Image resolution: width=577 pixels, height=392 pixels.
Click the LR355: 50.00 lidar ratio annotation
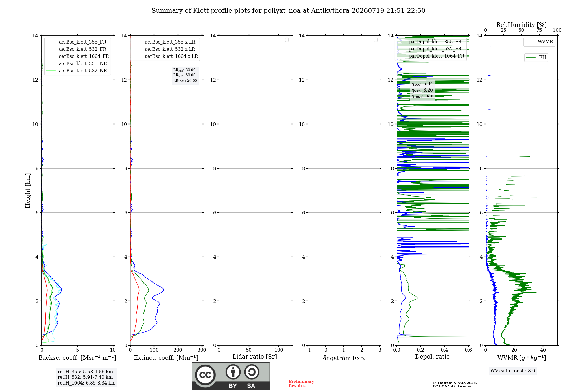pos(184,70)
